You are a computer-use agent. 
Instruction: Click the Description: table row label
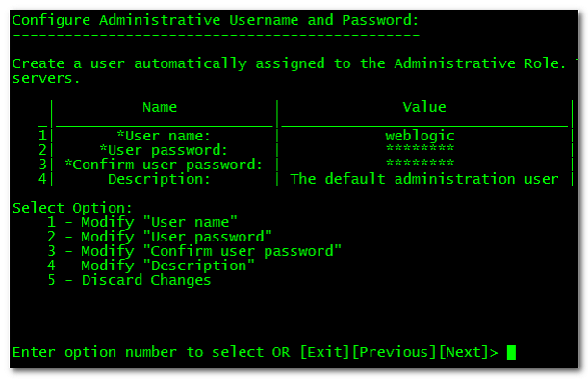tap(159, 179)
